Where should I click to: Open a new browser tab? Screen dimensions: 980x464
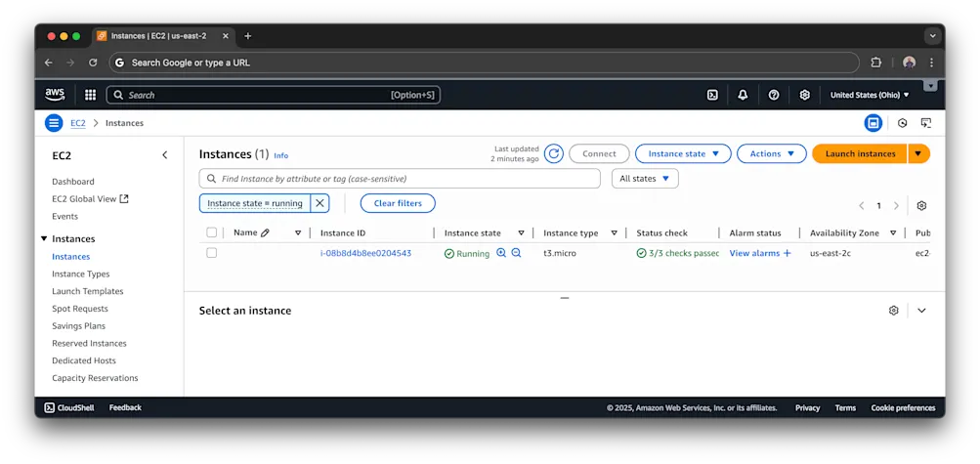247,36
